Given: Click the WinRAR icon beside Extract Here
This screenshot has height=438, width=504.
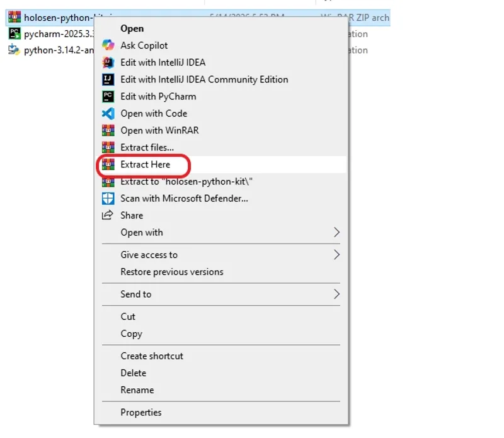Looking at the screenshot, I should pos(108,164).
